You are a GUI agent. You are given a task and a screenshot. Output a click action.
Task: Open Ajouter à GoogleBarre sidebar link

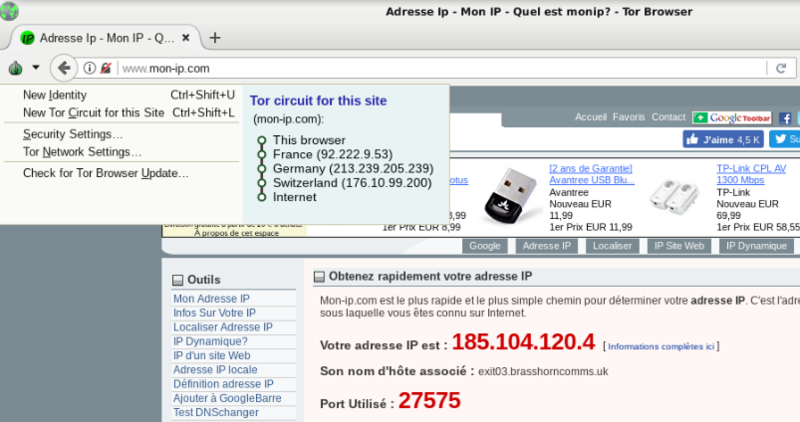(x=227, y=399)
